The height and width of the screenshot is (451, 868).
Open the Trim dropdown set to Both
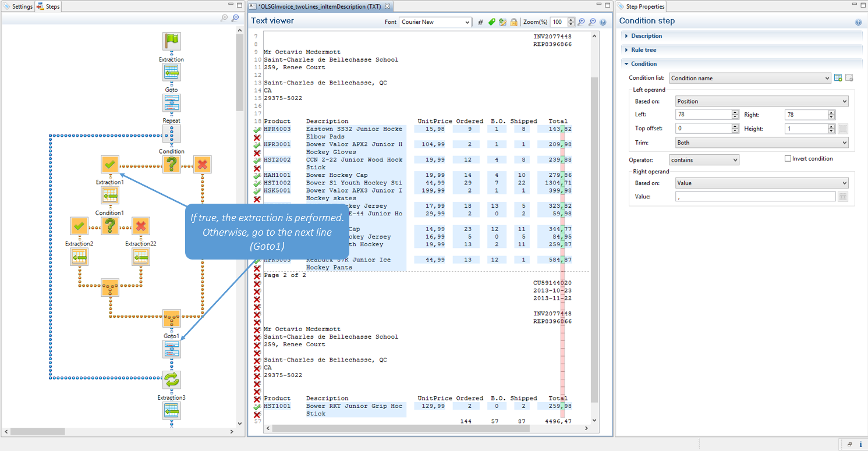coord(761,143)
